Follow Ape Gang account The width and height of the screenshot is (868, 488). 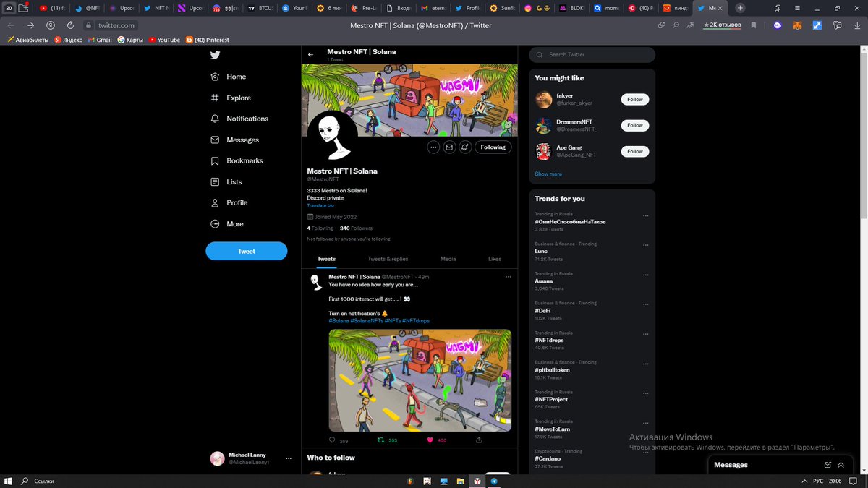pyautogui.click(x=635, y=152)
